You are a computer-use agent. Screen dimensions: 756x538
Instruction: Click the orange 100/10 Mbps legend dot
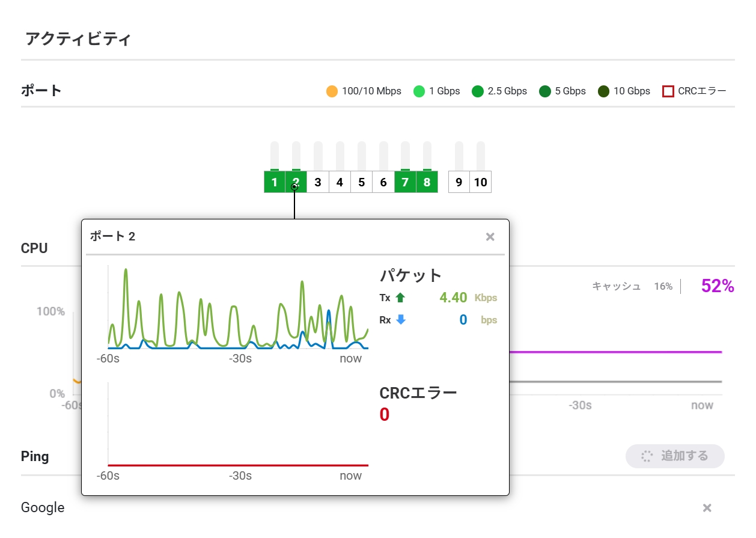pyautogui.click(x=332, y=91)
